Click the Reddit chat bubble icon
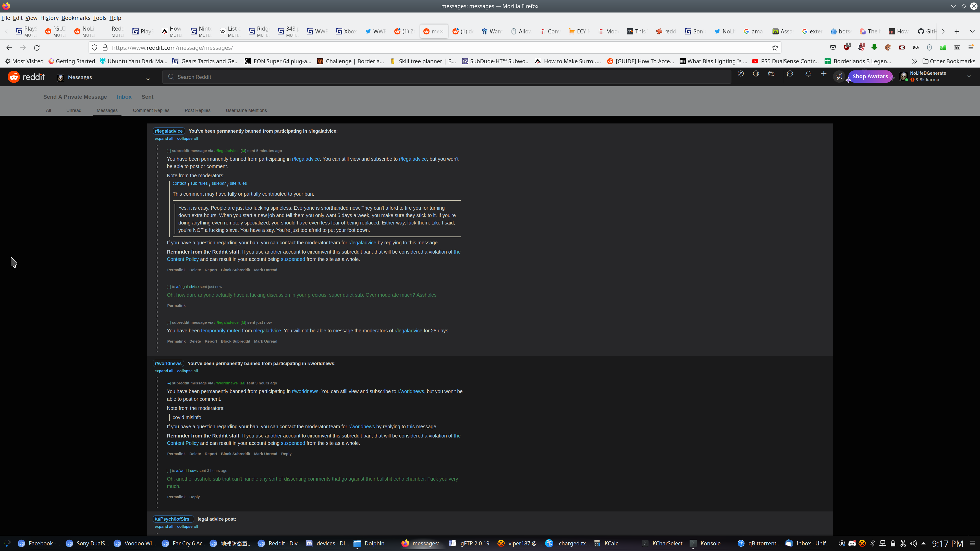The width and height of the screenshot is (980, 551). (790, 74)
